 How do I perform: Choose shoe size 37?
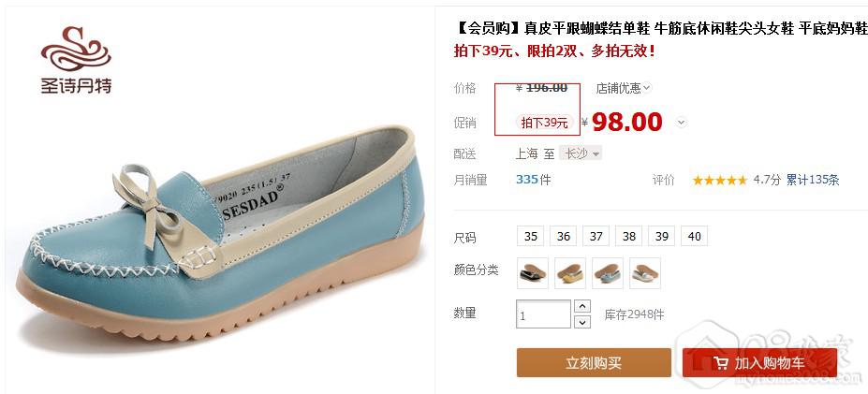[596, 236]
